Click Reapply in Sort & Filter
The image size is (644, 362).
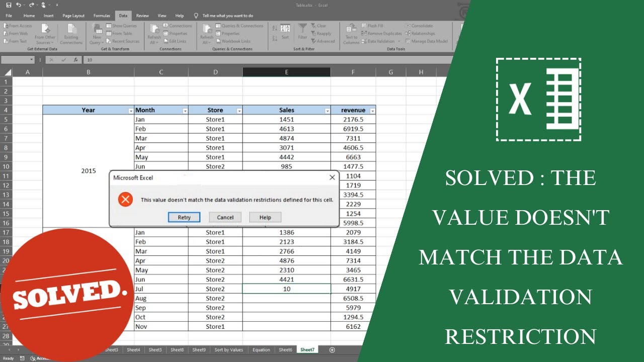pyautogui.click(x=321, y=34)
